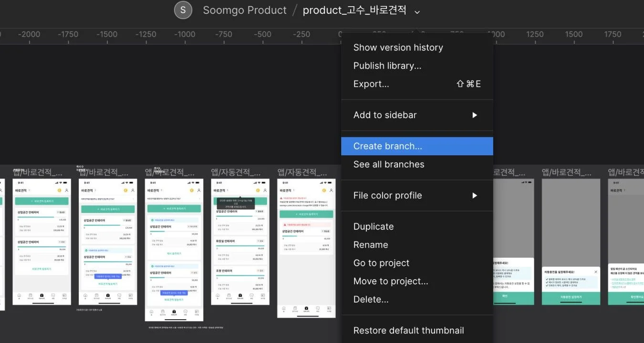Viewport: 644px width, 343px height.
Task: Select Delete... from the file menu
Action: (370, 299)
